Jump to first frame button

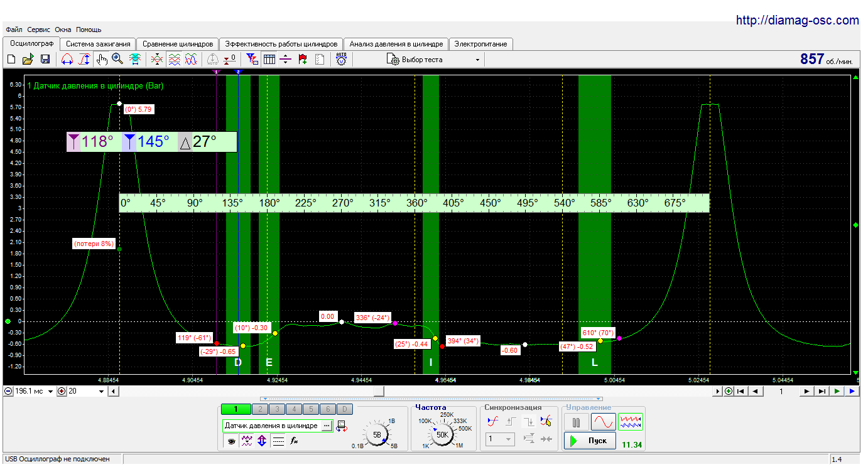pyautogui.click(x=741, y=391)
